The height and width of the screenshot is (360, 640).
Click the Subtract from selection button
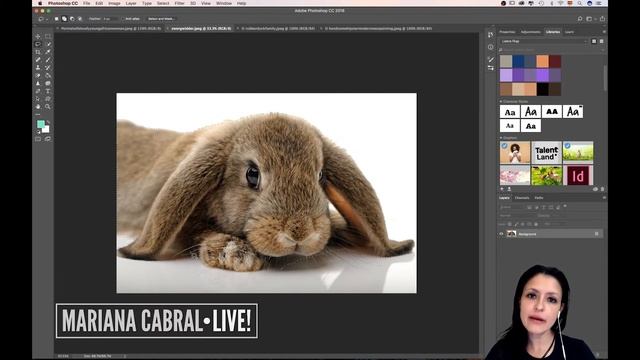[72, 19]
